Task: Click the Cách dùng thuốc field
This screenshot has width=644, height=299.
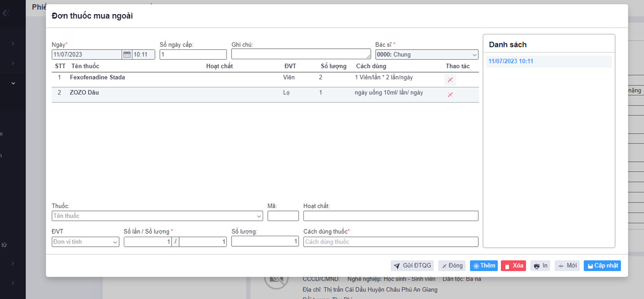Action: (x=391, y=242)
